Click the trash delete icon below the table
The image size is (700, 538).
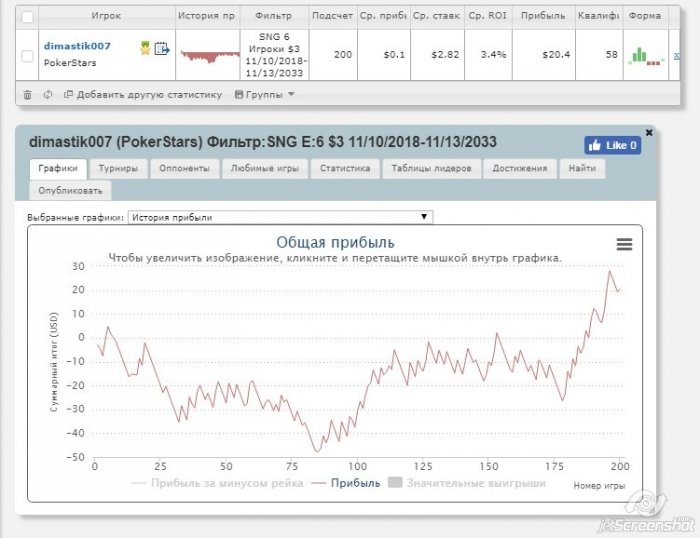[x=27, y=95]
